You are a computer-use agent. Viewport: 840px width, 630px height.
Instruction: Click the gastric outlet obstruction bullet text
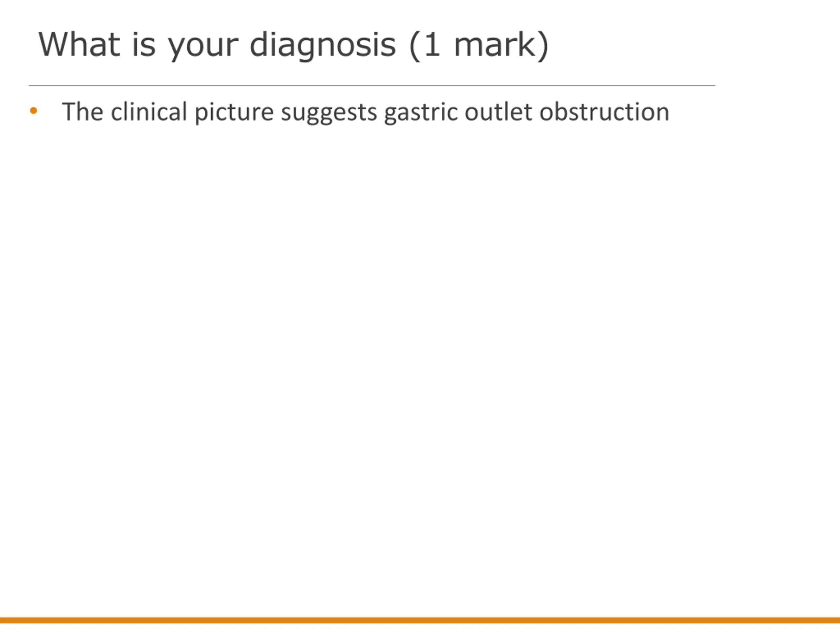click(365, 113)
